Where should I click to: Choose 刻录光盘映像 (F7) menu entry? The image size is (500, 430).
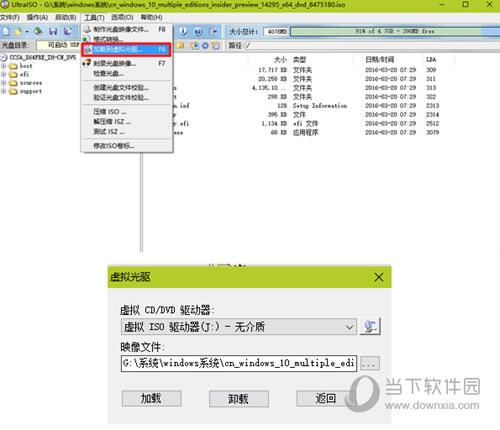[x=127, y=63]
